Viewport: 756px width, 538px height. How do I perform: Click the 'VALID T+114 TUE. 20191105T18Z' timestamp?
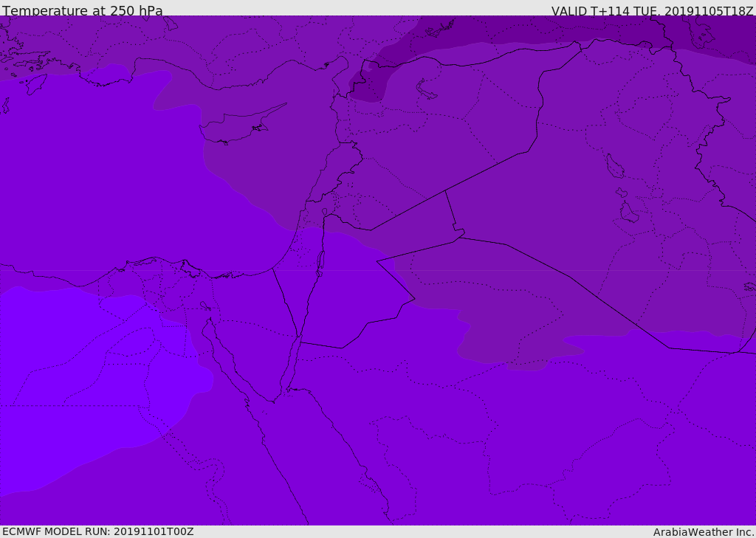tap(653, 10)
